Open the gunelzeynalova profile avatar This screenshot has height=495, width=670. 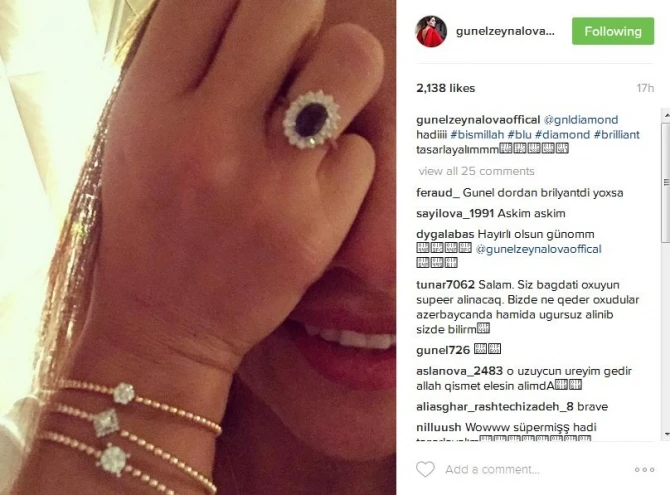pos(431,32)
